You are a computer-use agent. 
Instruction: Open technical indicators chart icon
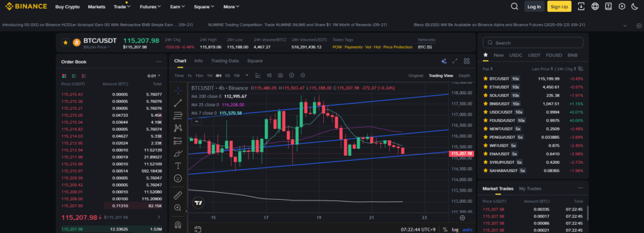(258, 75)
